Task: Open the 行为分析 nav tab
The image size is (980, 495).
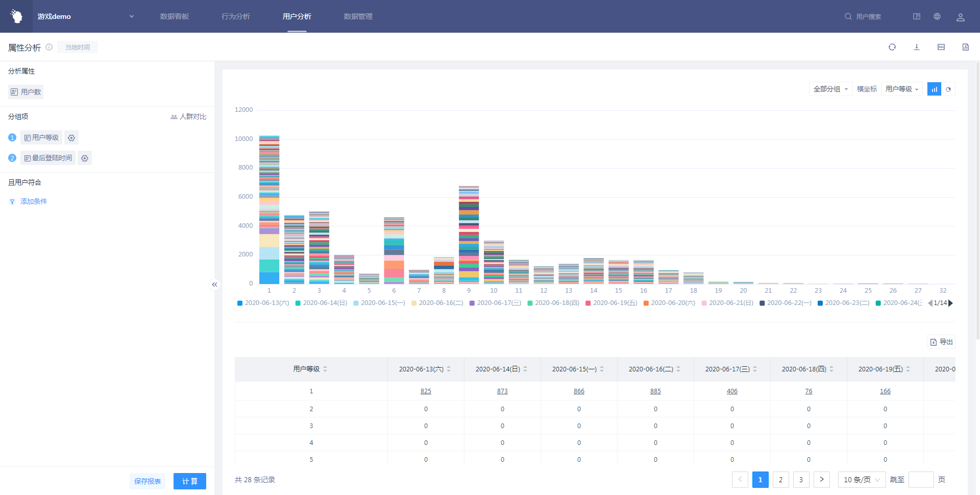Action: pyautogui.click(x=235, y=16)
